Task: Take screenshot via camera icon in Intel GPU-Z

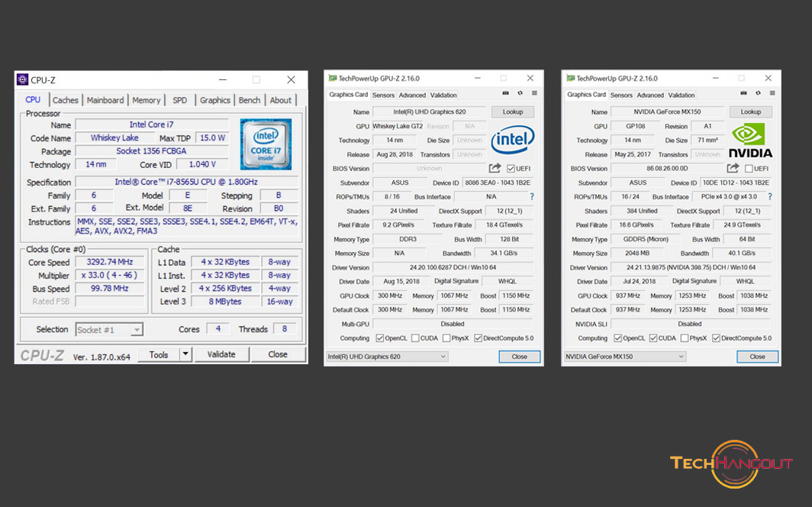Action: click(505, 93)
